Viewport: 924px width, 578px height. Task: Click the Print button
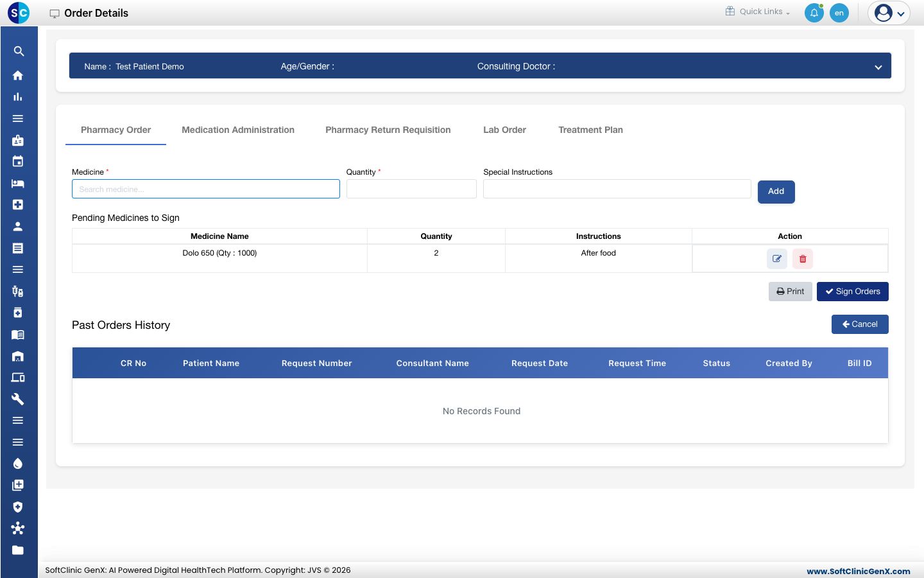pyautogui.click(x=791, y=292)
